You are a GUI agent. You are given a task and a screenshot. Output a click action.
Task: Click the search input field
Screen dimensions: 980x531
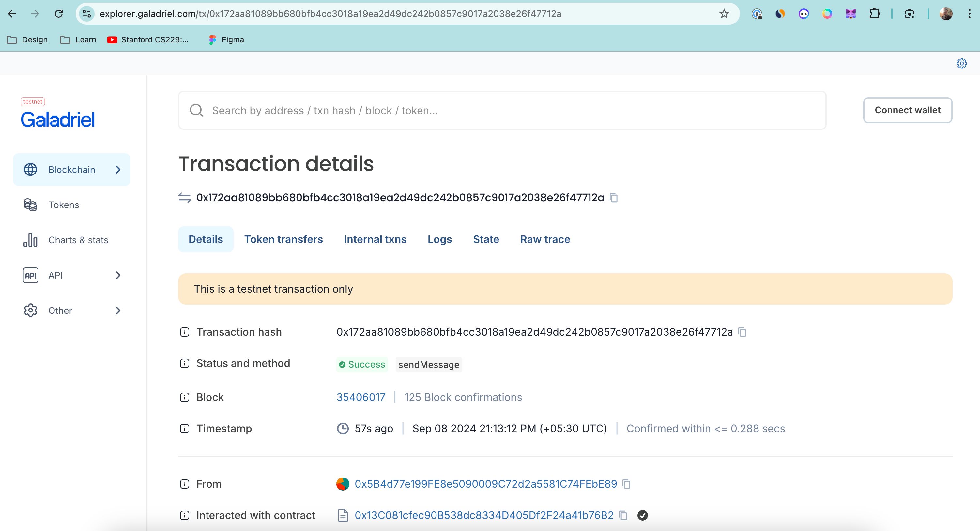pyautogui.click(x=503, y=110)
